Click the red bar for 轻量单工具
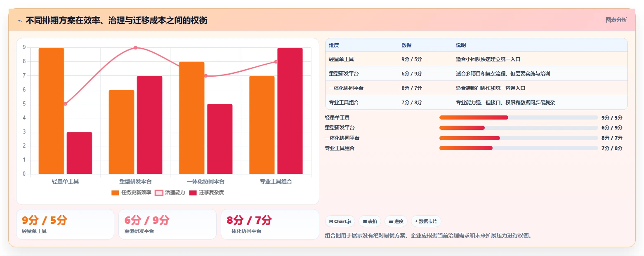 pos(79,153)
